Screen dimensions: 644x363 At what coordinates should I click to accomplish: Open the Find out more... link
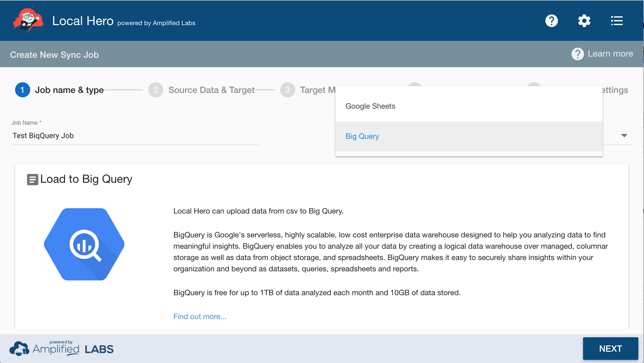tap(200, 317)
